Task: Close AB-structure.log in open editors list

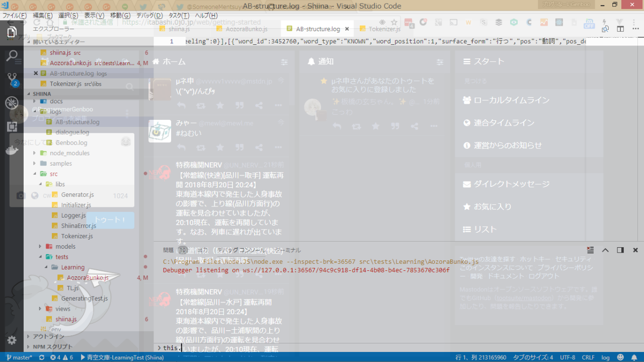Action: click(x=36, y=74)
